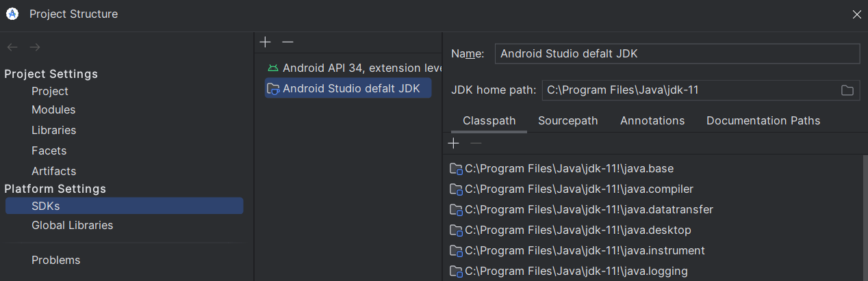Click the Name input field
Screen dimensions: 868x281
coord(677,53)
